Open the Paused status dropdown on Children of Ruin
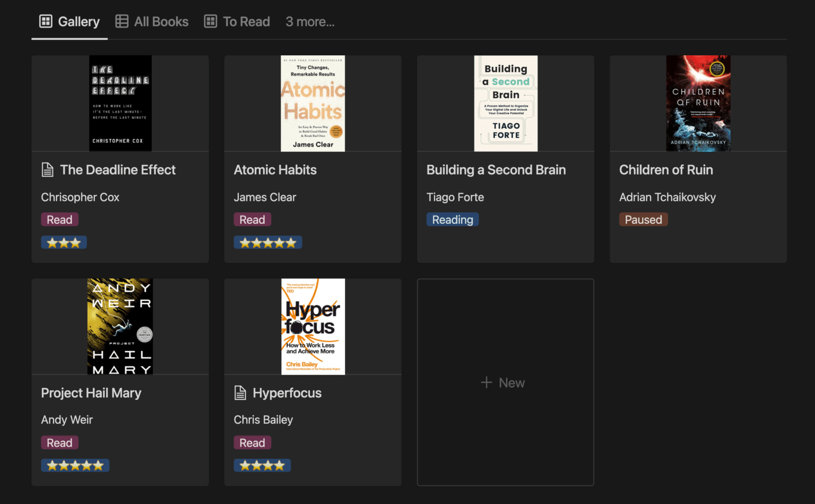815x504 pixels. coord(643,219)
